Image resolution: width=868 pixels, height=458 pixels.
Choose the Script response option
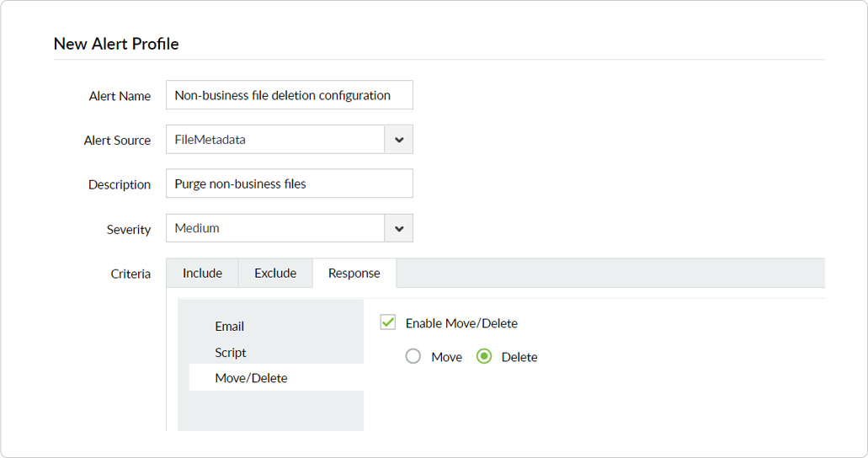[231, 353]
